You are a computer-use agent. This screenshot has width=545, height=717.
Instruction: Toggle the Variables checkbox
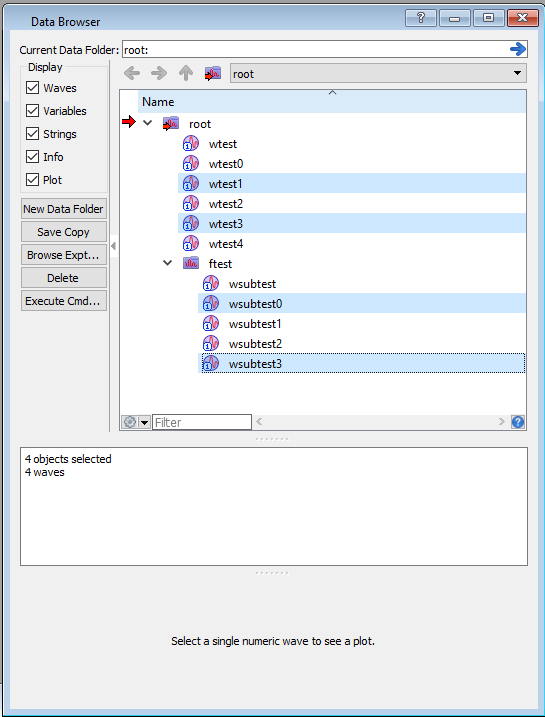pos(32,110)
